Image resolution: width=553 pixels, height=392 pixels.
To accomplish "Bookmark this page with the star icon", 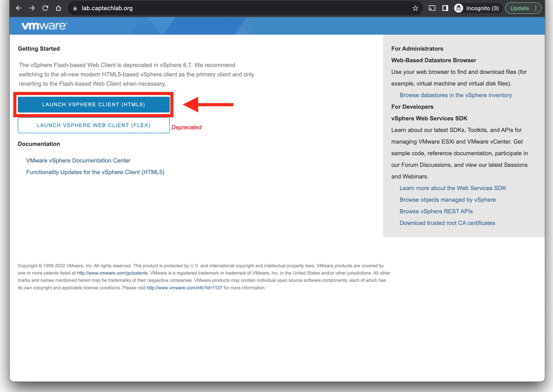I will pos(415,8).
